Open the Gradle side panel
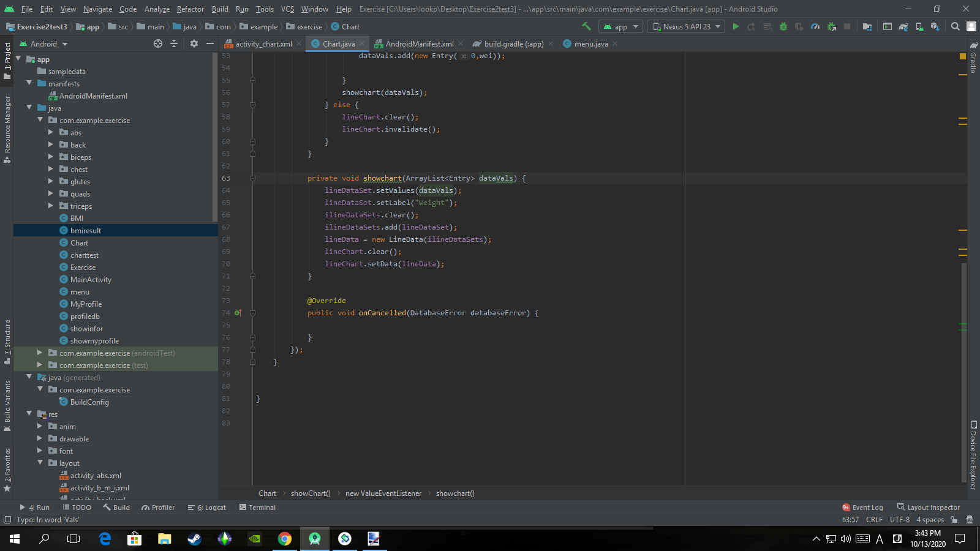Viewport: 980px width, 551px height. [973, 58]
